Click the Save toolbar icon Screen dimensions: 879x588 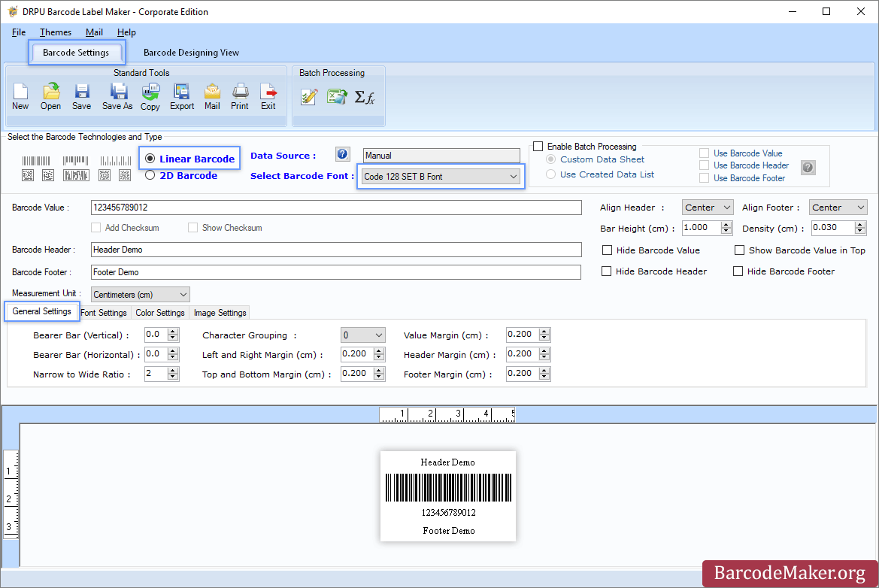click(x=81, y=96)
